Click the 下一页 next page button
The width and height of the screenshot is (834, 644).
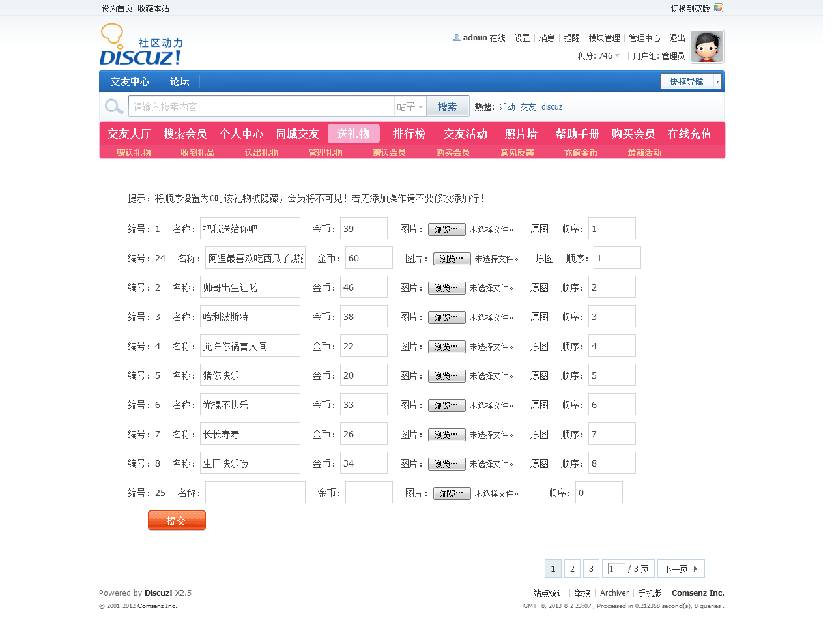click(681, 568)
